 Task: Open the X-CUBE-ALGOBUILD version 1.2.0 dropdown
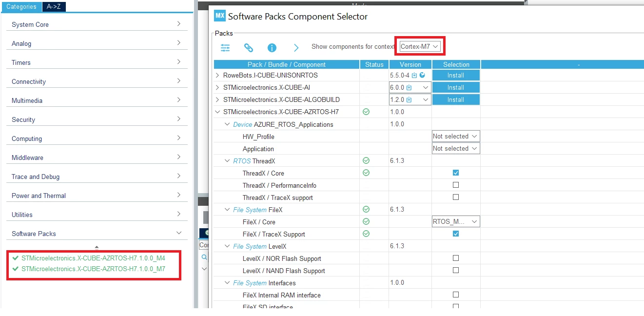point(410,100)
